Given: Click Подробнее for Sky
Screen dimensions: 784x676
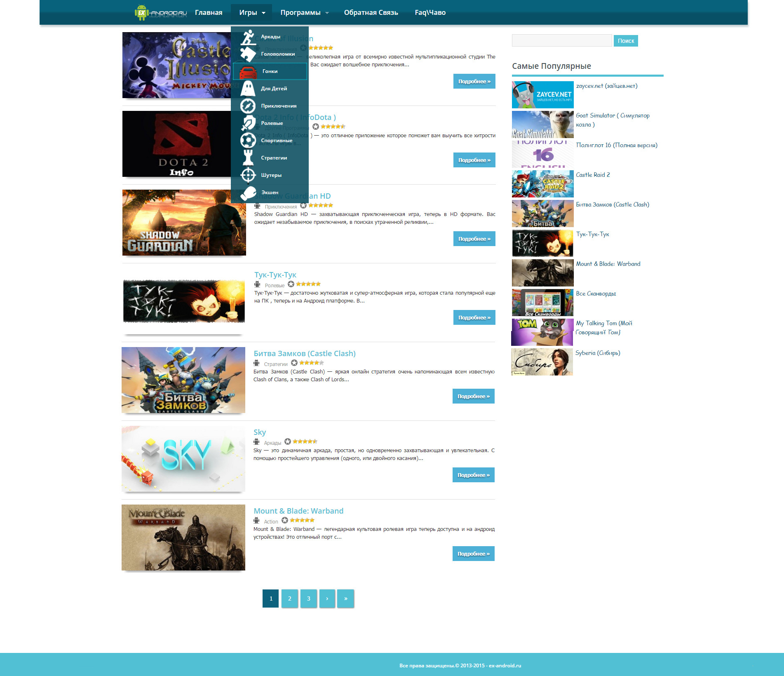Looking at the screenshot, I should tap(474, 475).
